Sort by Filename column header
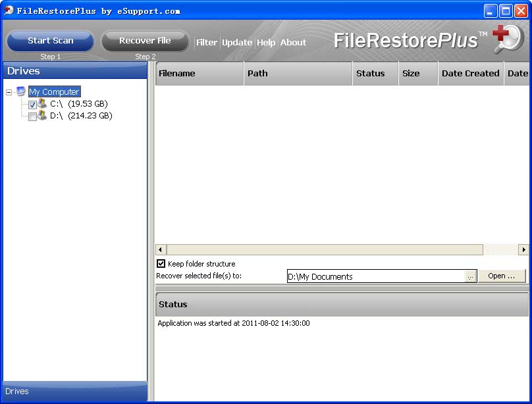The height and width of the screenshot is (404, 532). [199, 74]
